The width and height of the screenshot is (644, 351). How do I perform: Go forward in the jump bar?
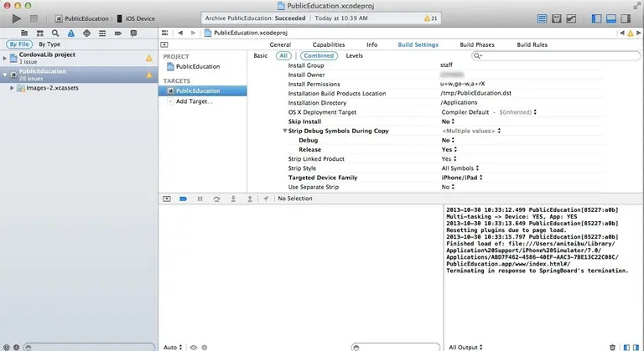coord(193,33)
